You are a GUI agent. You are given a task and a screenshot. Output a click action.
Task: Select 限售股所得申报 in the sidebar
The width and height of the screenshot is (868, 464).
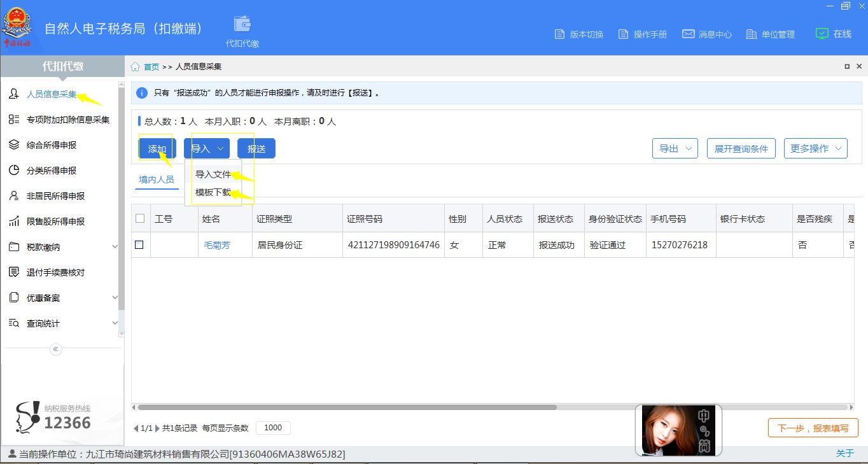coord(57,221)
